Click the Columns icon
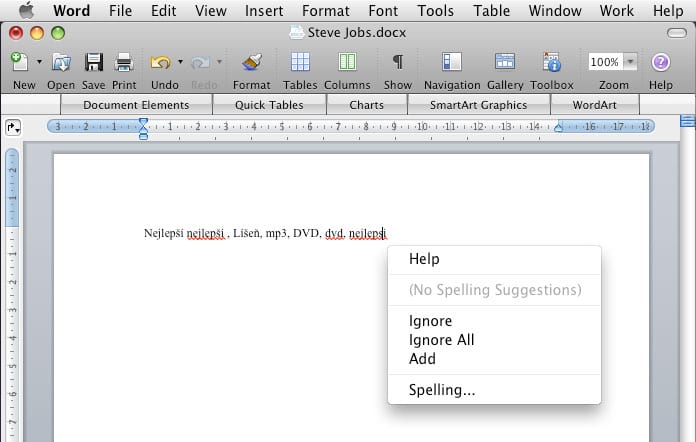Image resolution: width=696 pixels, height=442 pixels. coord(347,62)
